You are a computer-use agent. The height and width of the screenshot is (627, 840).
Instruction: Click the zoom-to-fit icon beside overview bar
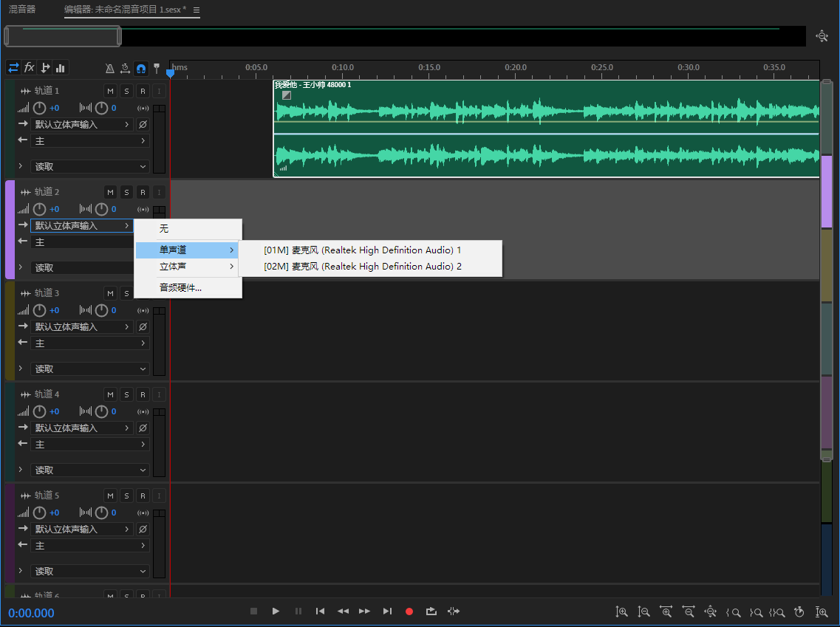pos(822,35)
